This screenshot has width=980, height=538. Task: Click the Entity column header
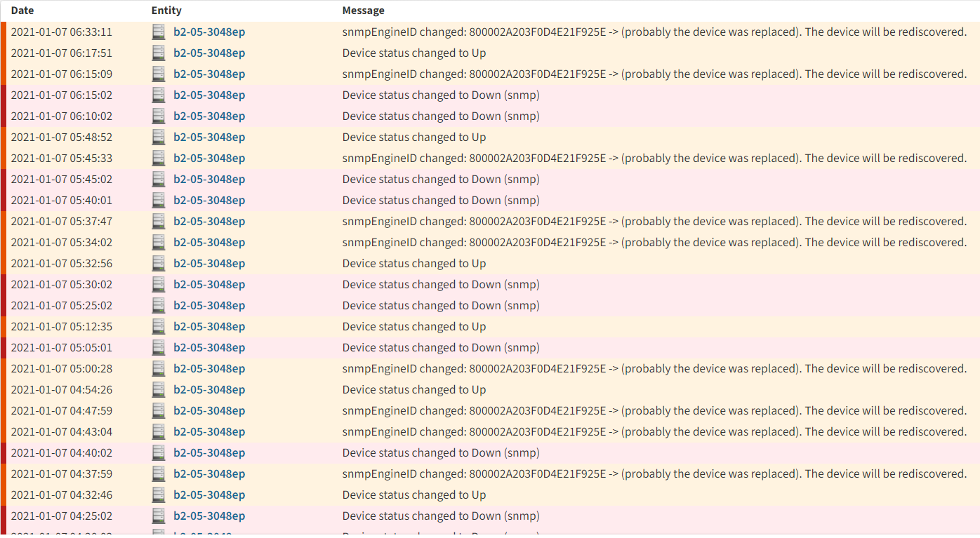click(x=166, y=11)
